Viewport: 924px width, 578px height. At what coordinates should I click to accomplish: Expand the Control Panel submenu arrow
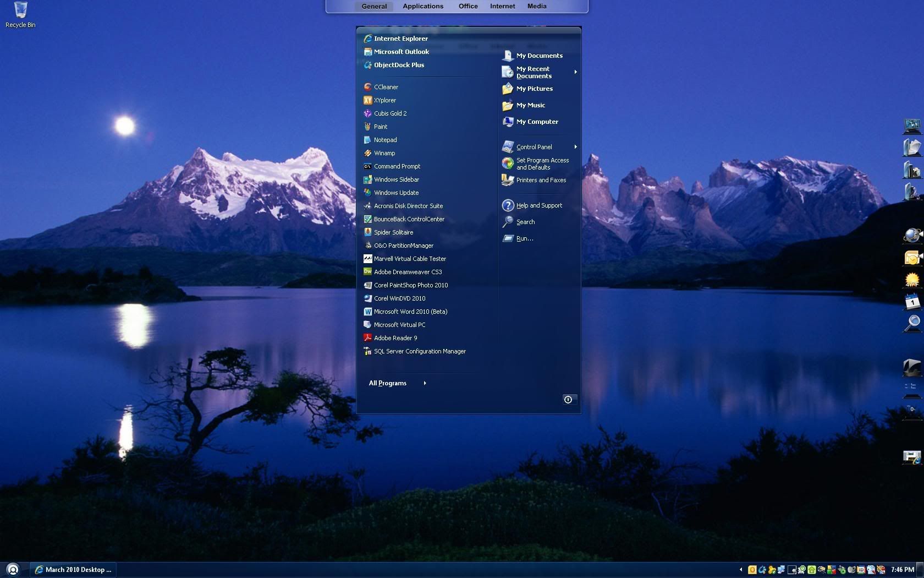[x=575, y=147]
